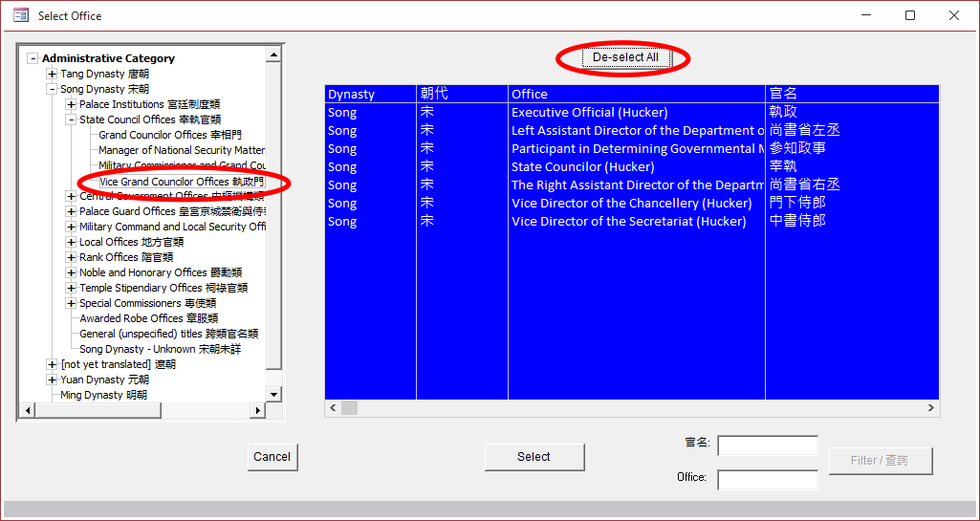Expand Palace Institutions category

[71, 104]
